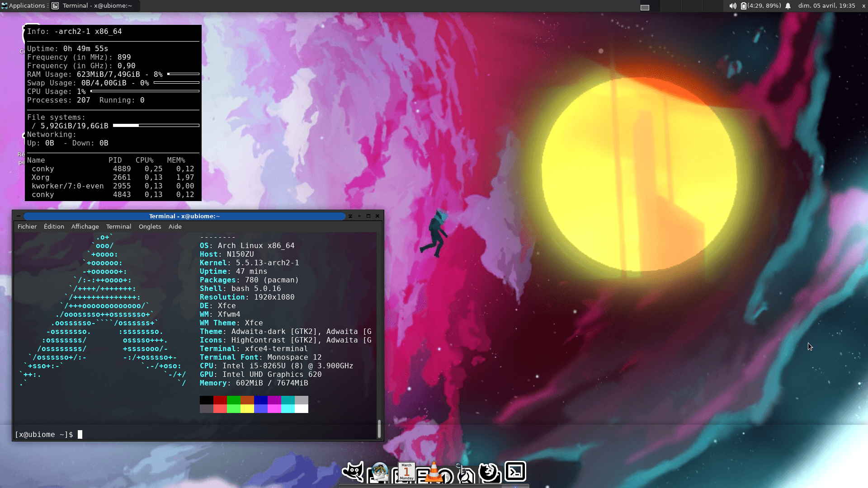Viewport: 868px width, 488px height.
Task: Click the conky kworker/7:0-even process row
Action: pos(113,186)
